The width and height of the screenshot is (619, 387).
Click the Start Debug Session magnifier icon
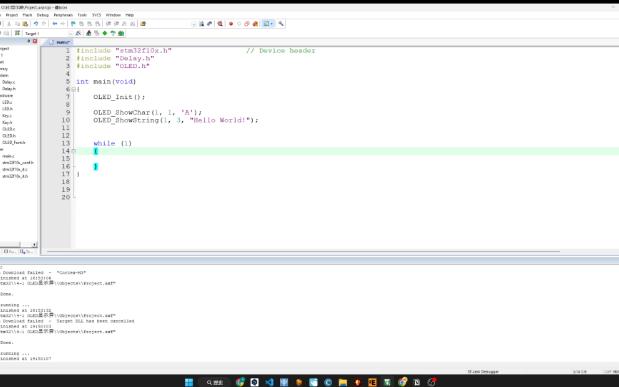point(220,24)
